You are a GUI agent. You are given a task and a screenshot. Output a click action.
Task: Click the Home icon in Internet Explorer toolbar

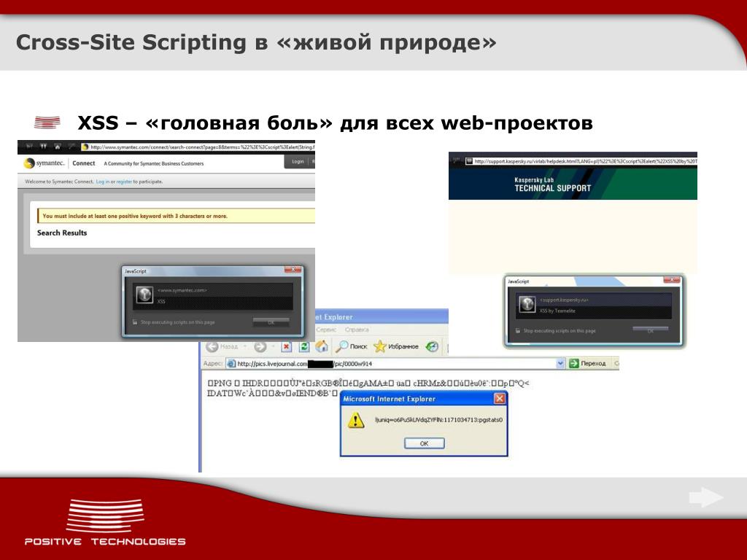pos(322,346)
